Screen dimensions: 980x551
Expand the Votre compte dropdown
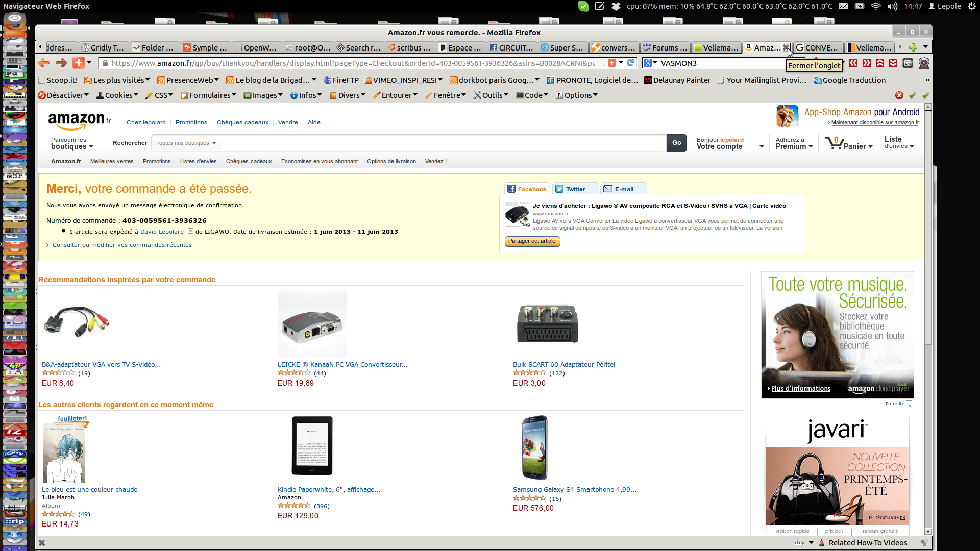(x=762, y=146)
